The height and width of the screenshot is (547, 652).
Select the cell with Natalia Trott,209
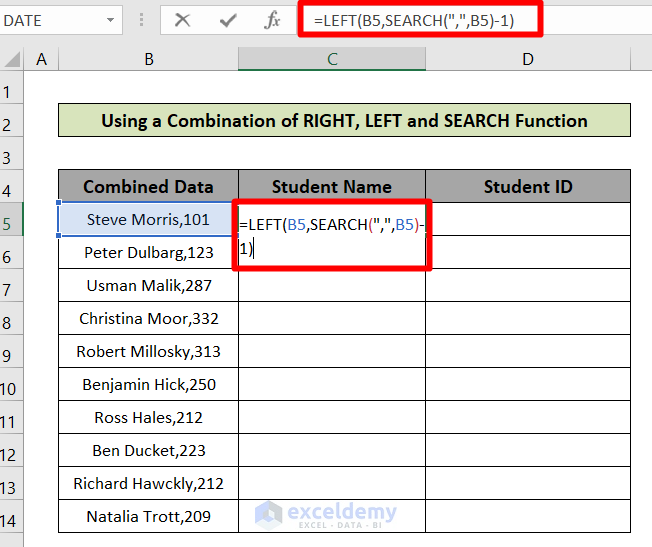[x=148, y=516]
